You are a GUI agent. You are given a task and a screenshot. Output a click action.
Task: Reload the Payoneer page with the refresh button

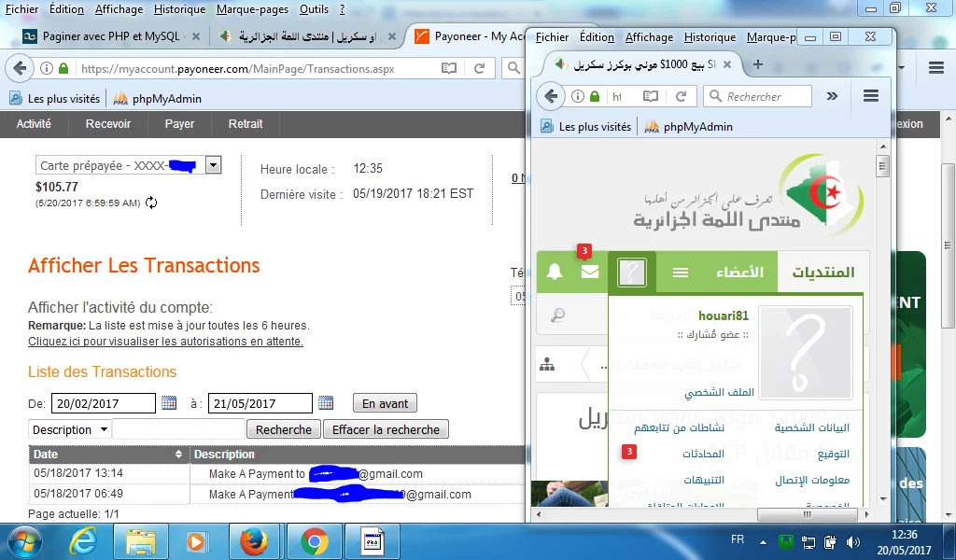[x=479, y=68]
